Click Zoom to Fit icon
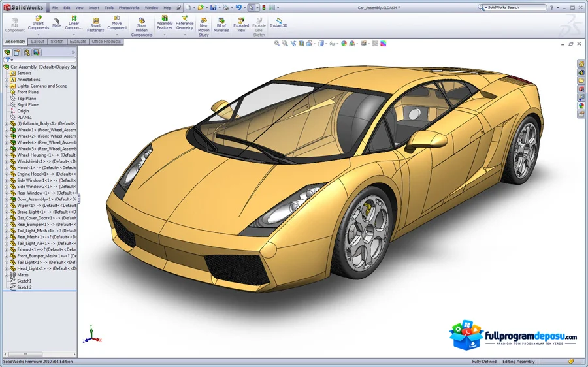The height and width of the screenshot is (367, 588). pos(277,44)
